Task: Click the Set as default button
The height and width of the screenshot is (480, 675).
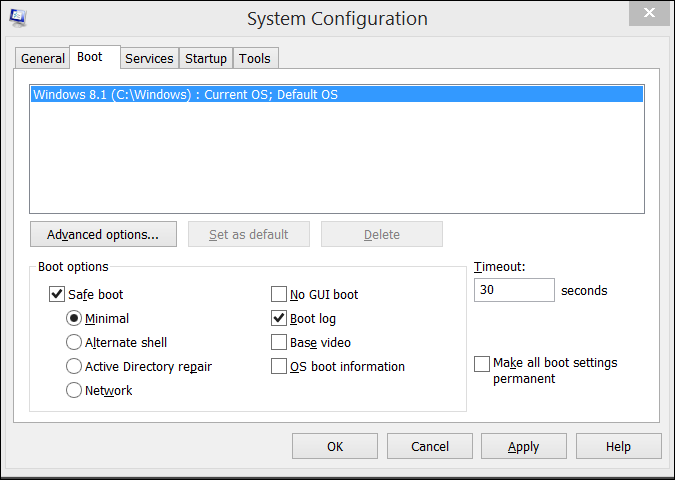Action: 249,234
